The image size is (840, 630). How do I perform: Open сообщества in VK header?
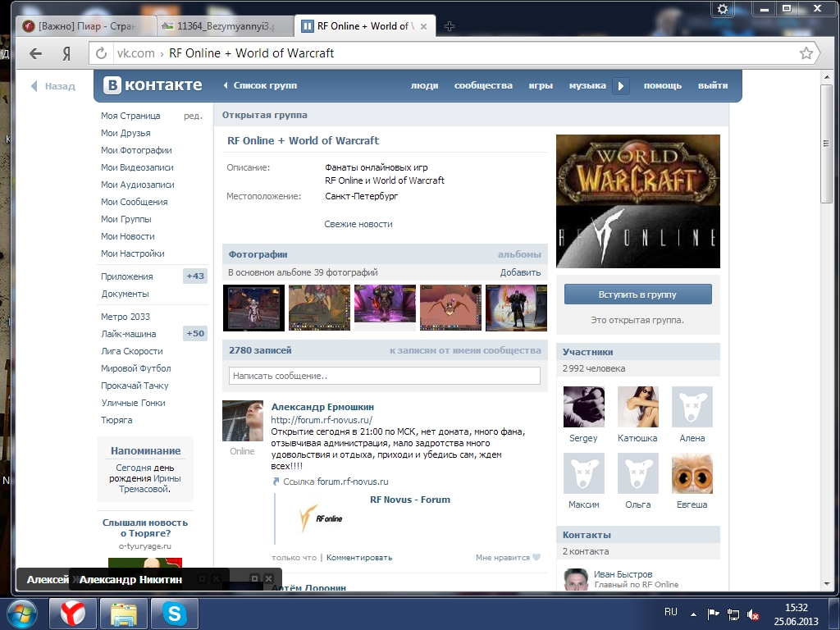click(483, 85)
